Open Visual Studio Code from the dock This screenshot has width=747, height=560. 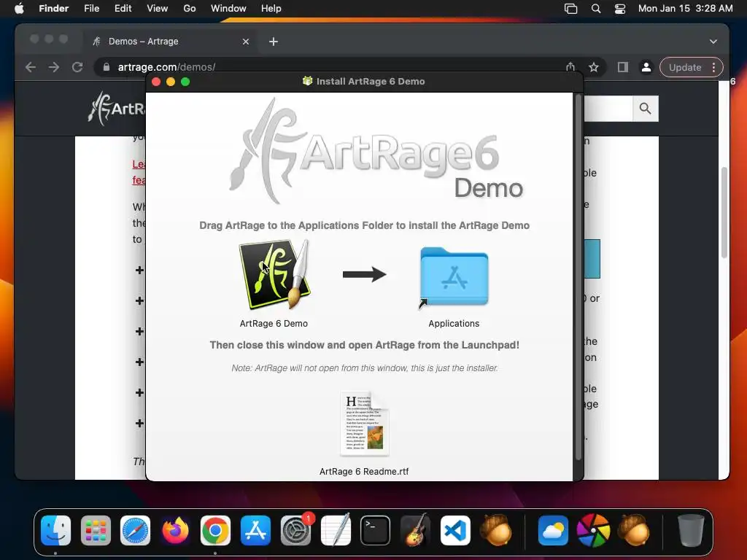pyautogui.click(x=455, y=531)
